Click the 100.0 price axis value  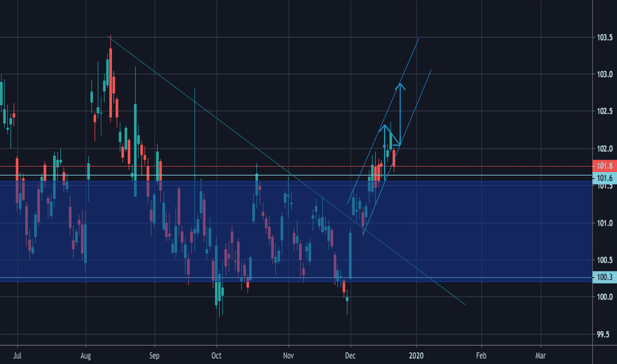(x=605, y=297)
